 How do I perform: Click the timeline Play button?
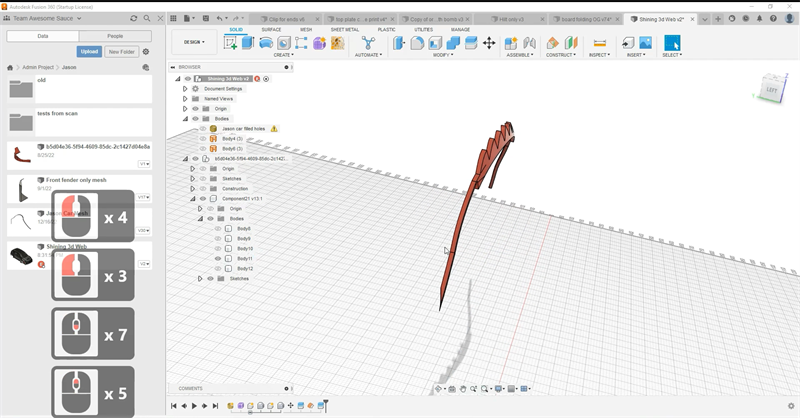pos(194,406)
